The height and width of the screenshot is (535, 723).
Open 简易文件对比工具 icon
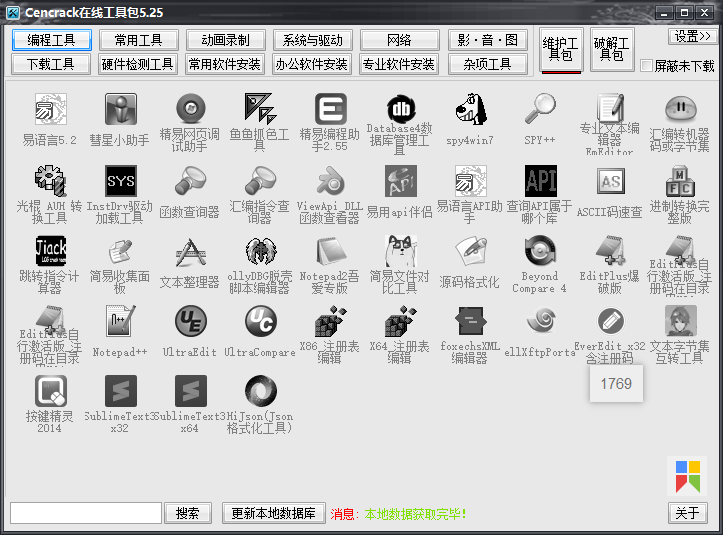point(401,251)
